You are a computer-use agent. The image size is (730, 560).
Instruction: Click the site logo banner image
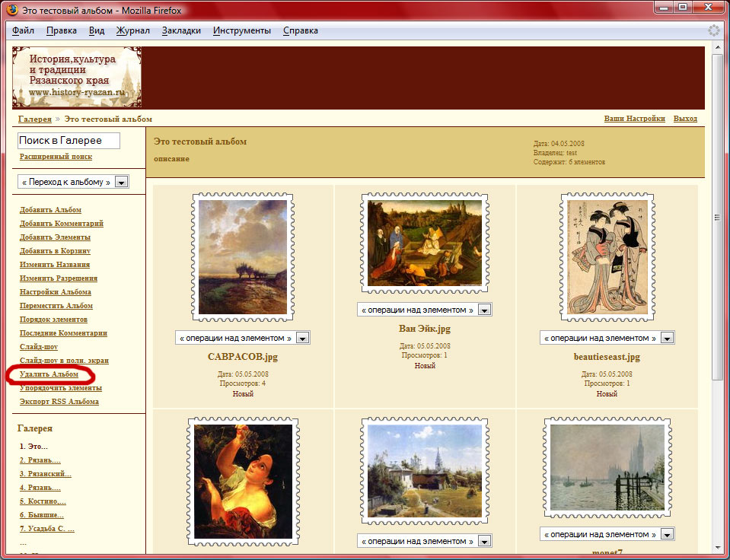coord(77,78)
